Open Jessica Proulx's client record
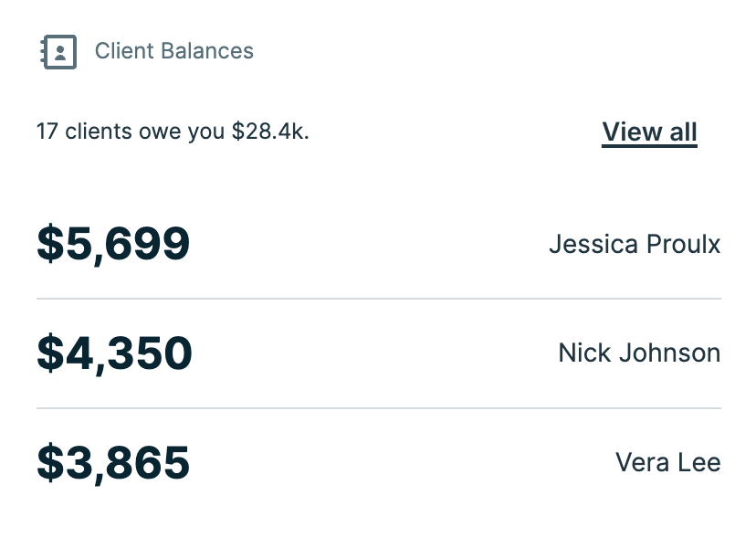 (x=635, y=244)
